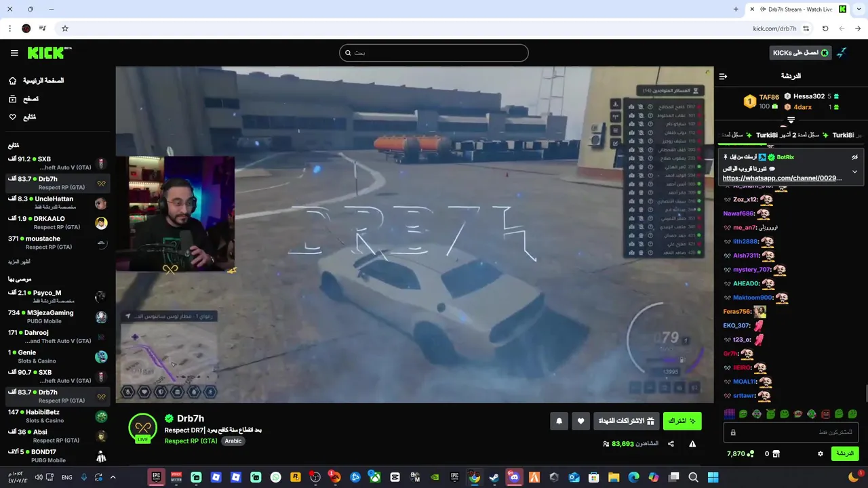Open Discord from the taskbar

[x=513, y=477]
